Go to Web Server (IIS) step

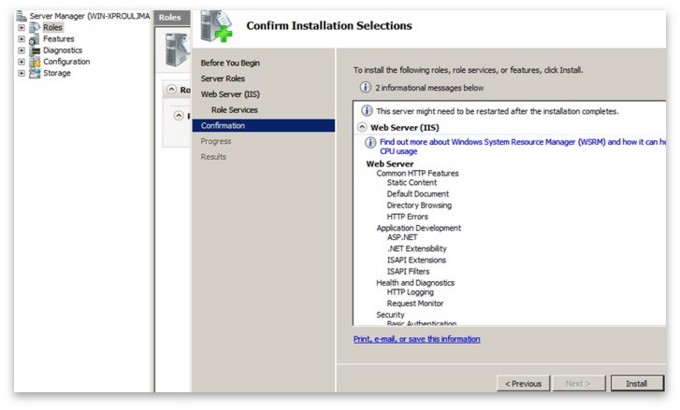click(230, 94)
